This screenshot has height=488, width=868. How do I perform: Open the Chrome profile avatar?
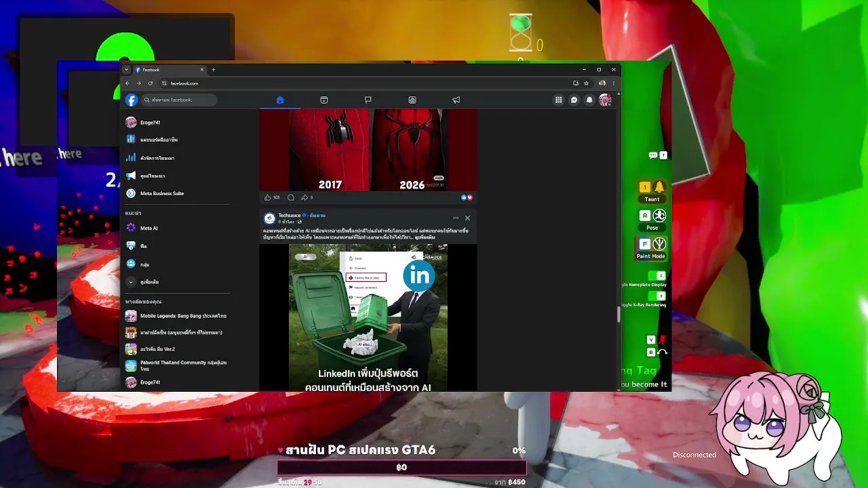point(602,83)
